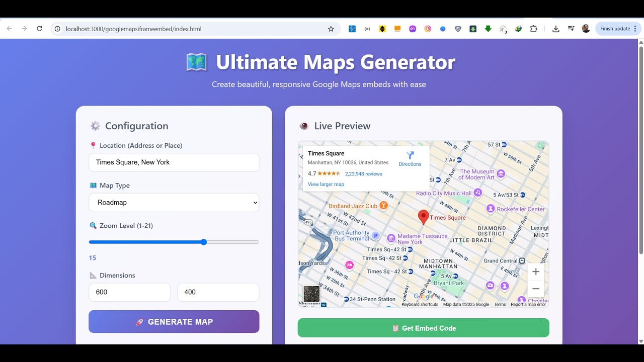644x362 pixels.
Task: Click the width field showing 600
Action: tap(130, 292)
